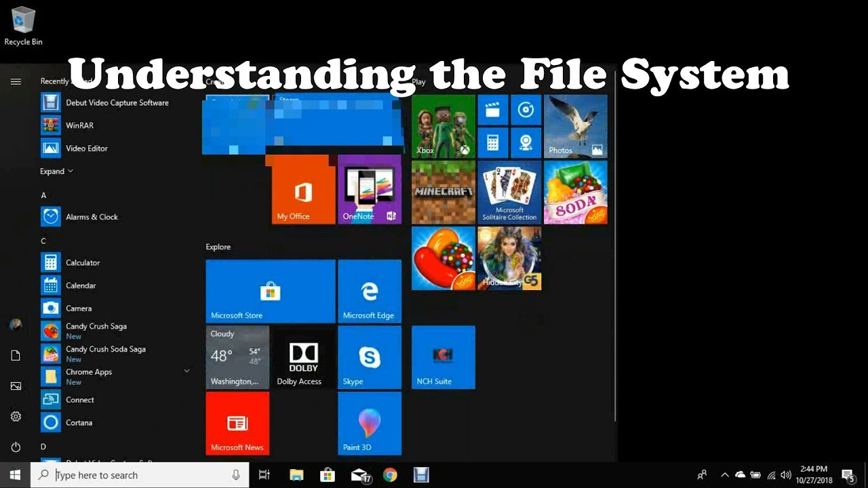Open the OneNote tile

(370, 189)
